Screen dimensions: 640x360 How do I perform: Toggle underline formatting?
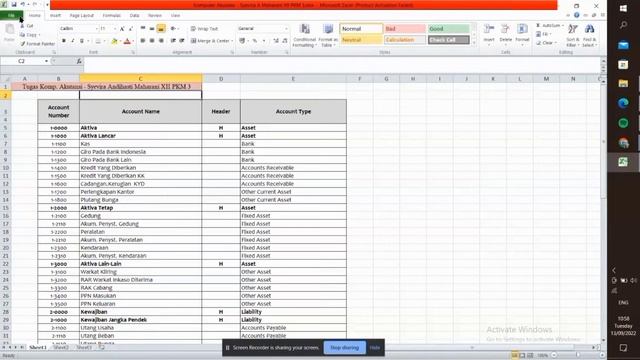pyautogui.click(x=82, y=41)
